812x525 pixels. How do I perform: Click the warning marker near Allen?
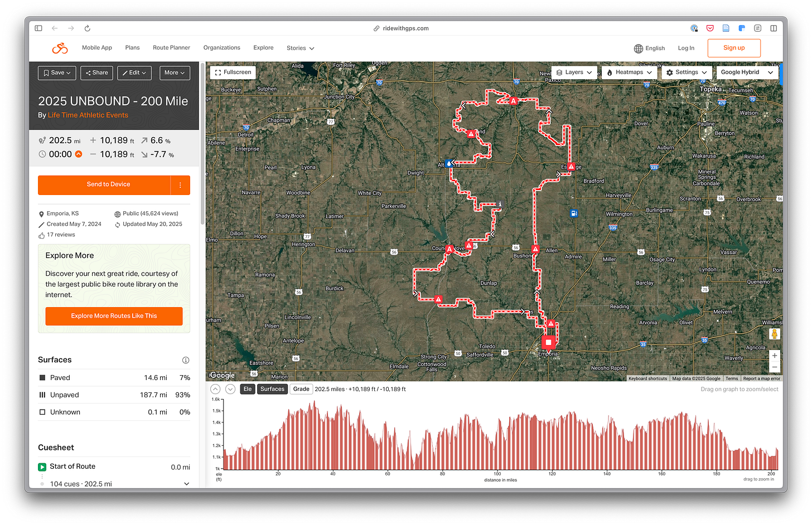click(535, 249)
